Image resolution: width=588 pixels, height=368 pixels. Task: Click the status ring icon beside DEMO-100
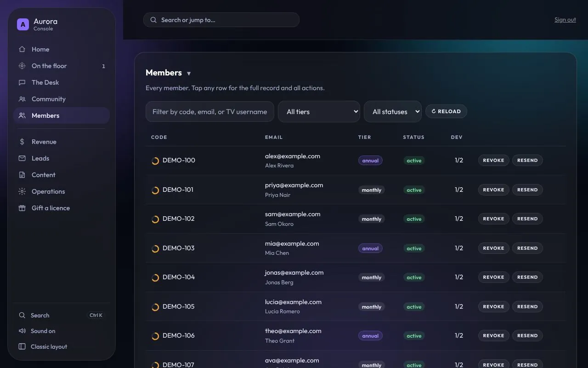pyautogui.click(x=155, y=161)
